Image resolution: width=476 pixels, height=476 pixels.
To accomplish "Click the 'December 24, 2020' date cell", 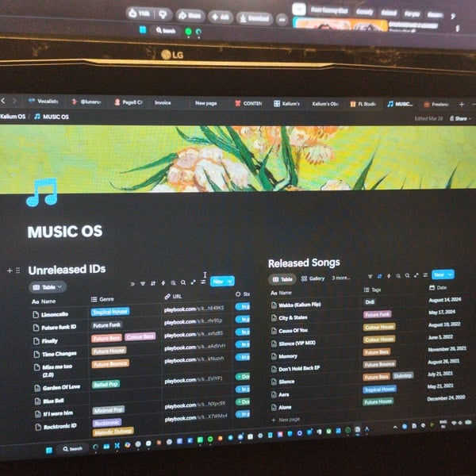I will (446, 398).
